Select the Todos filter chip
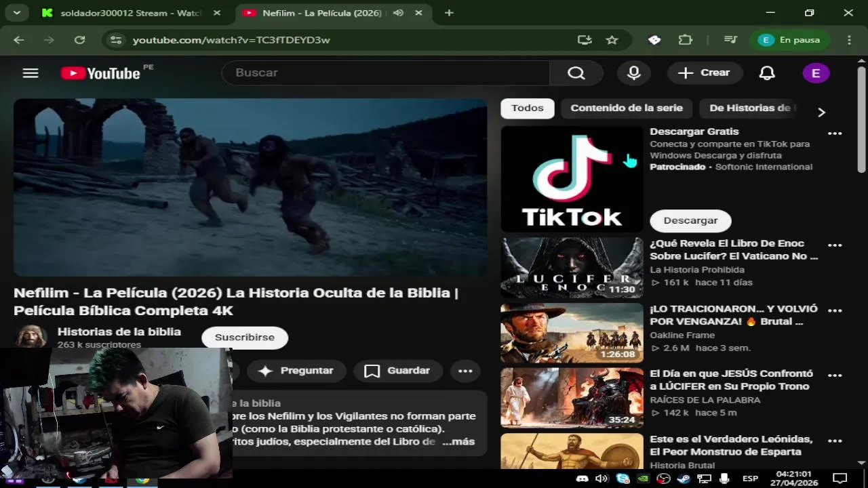868x488 pixels. 528,108
